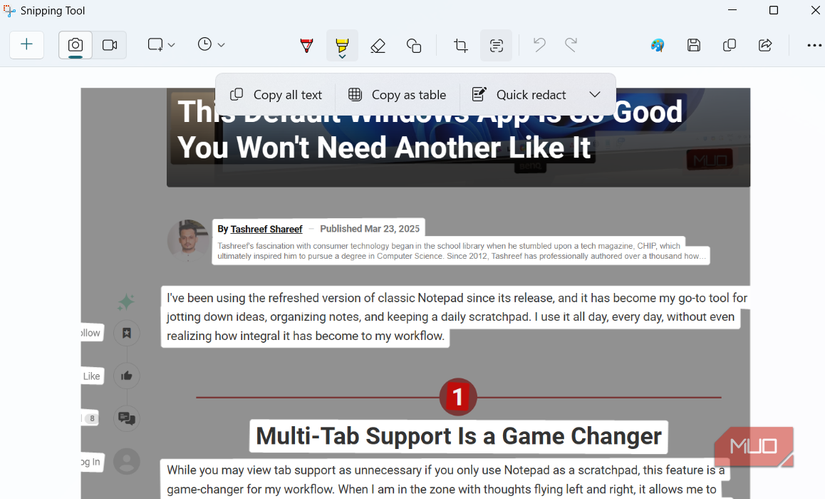Click Quick redact
Image resolution: width=825 pixels, height=499 pixels.
tap(519, 95)
